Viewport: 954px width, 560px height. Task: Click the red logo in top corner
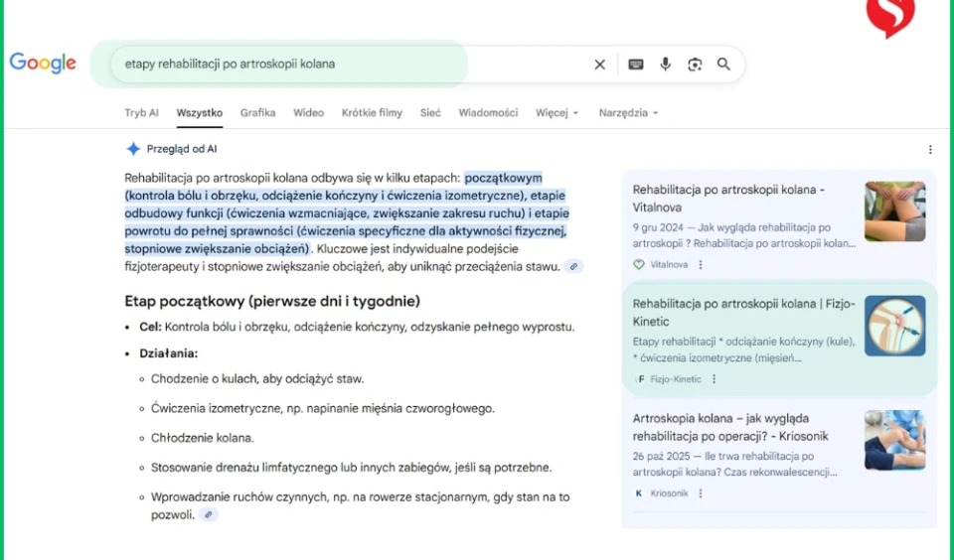(x=890, y=17)
